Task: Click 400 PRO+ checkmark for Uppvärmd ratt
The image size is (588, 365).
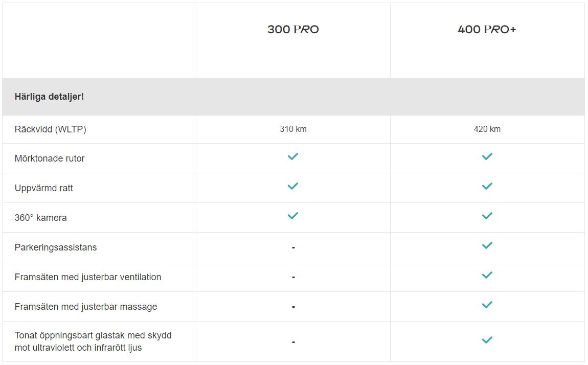Action: click(x=487, y=186)
